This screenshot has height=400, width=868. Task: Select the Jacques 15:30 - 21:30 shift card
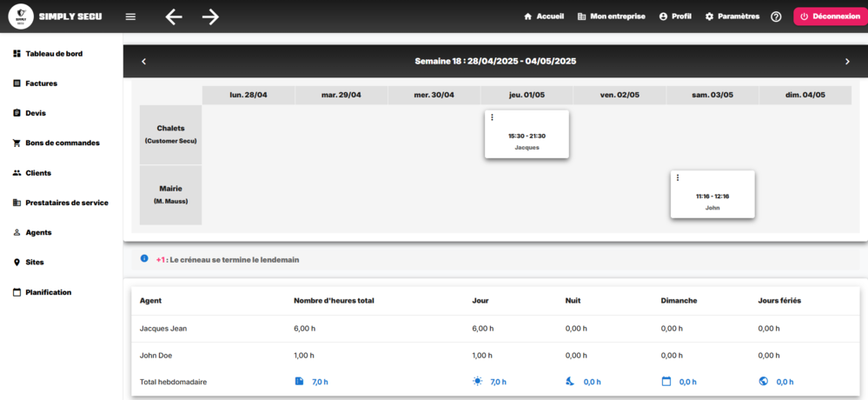(527, 139)
